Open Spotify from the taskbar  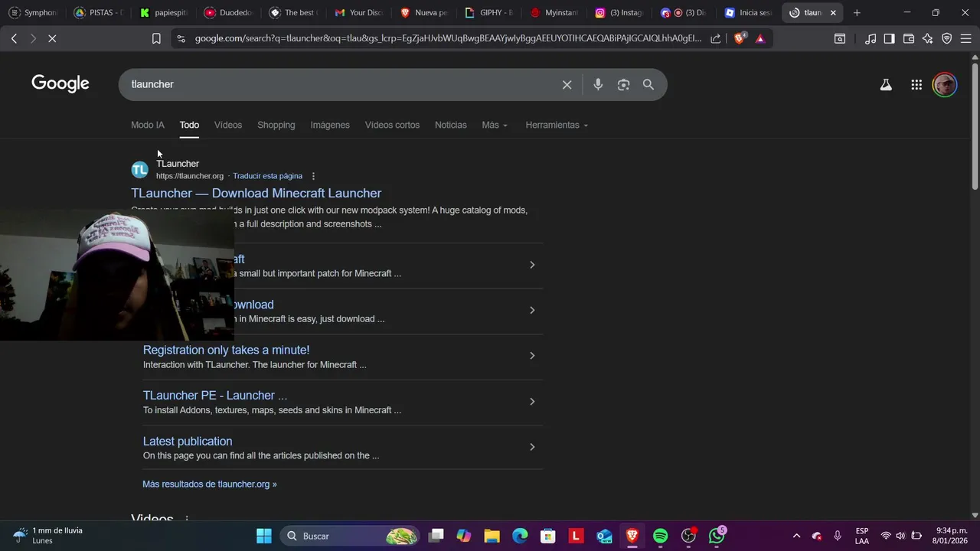[x=660, y=536]
